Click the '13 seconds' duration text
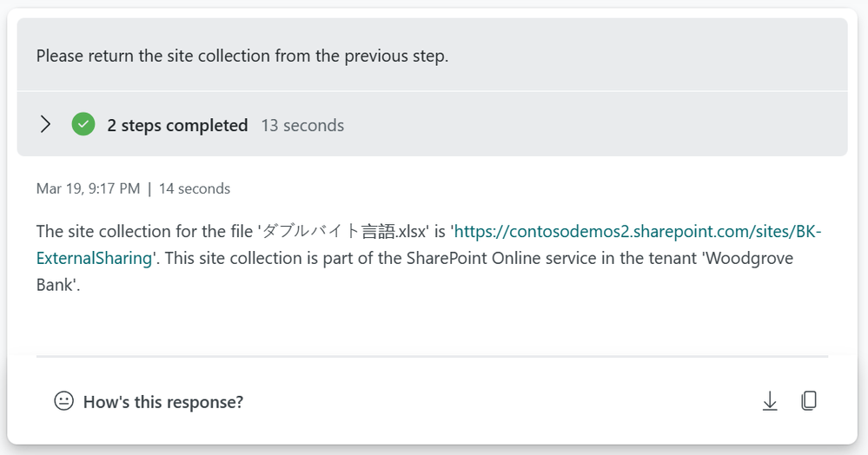 click(x=302, y=125)
